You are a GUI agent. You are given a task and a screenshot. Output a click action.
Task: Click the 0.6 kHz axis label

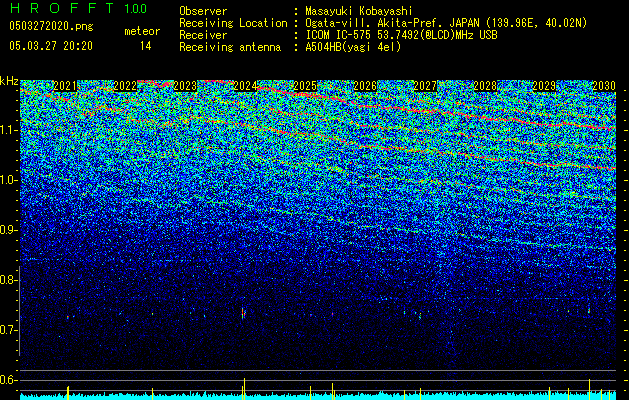tap(9, 380)
